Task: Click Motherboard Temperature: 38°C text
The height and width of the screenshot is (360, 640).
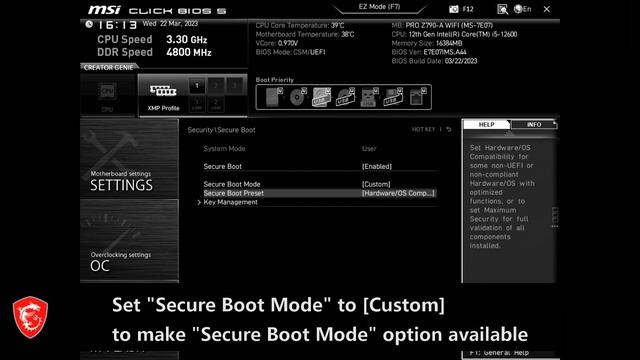Action: [305, 34]
